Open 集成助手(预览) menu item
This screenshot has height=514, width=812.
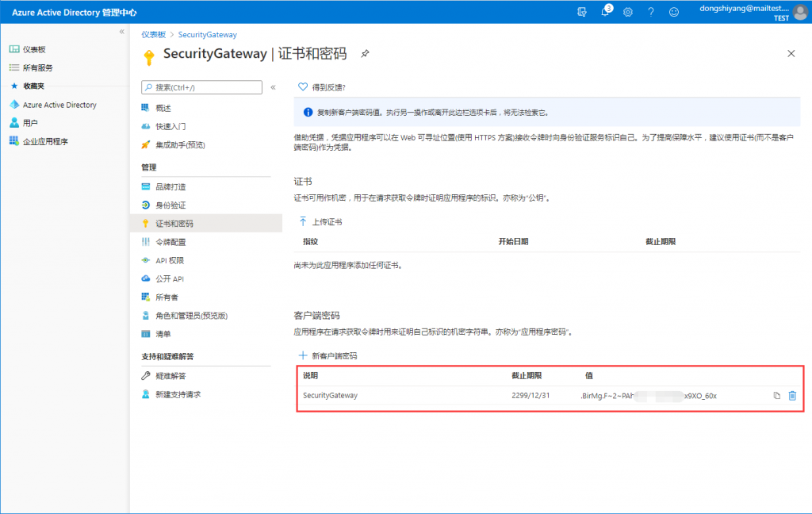tap(180, 145)
